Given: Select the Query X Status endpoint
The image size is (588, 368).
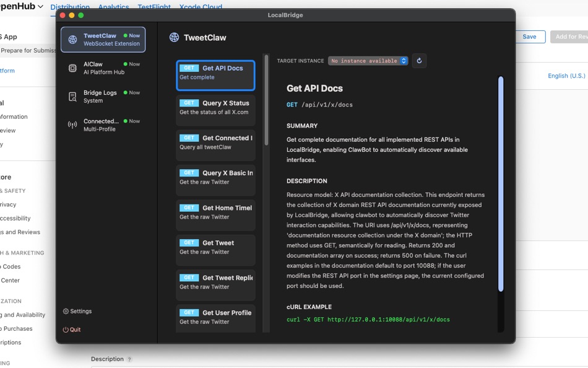Looking at the screenshot, I should coord(215,110).
